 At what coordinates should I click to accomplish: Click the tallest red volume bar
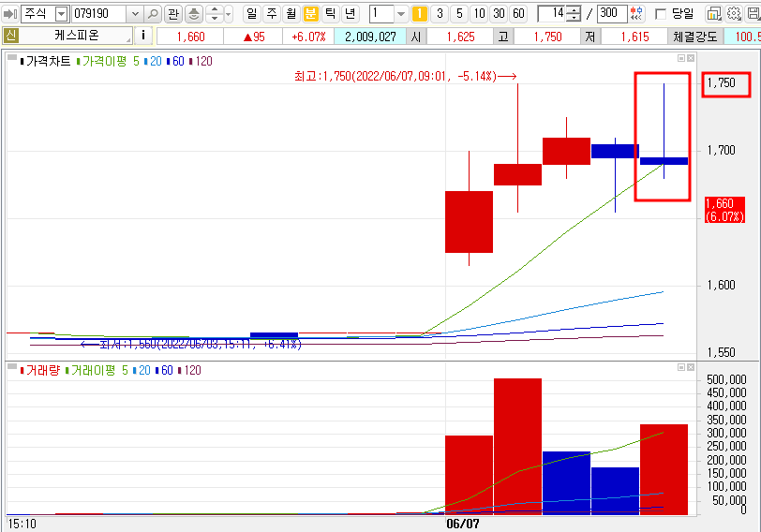518,446
